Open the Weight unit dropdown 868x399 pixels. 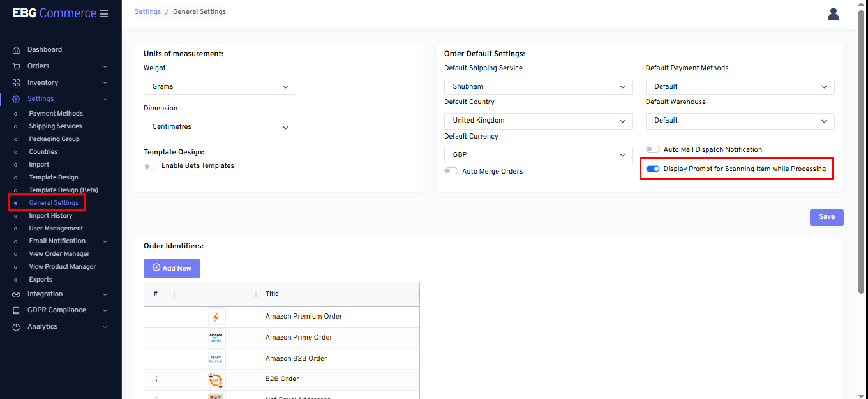220,86
